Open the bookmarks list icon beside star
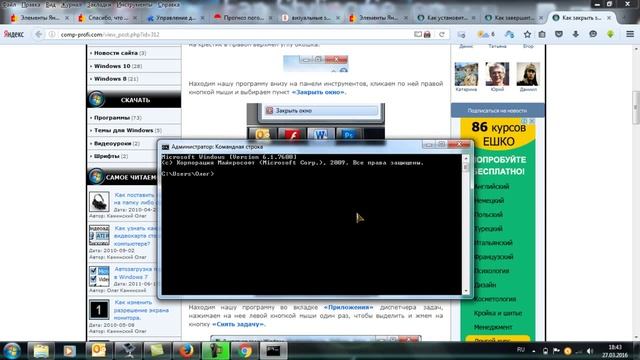Screen dimensions: 640x360 [x=542, y=34]
